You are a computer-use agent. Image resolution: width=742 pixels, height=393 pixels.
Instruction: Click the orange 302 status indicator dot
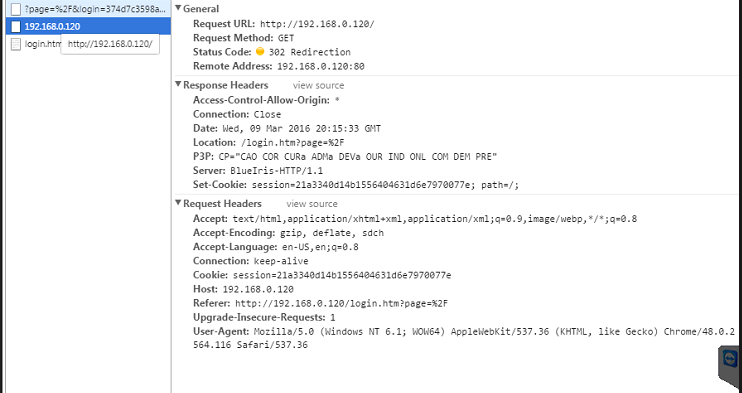pos(260,51)
